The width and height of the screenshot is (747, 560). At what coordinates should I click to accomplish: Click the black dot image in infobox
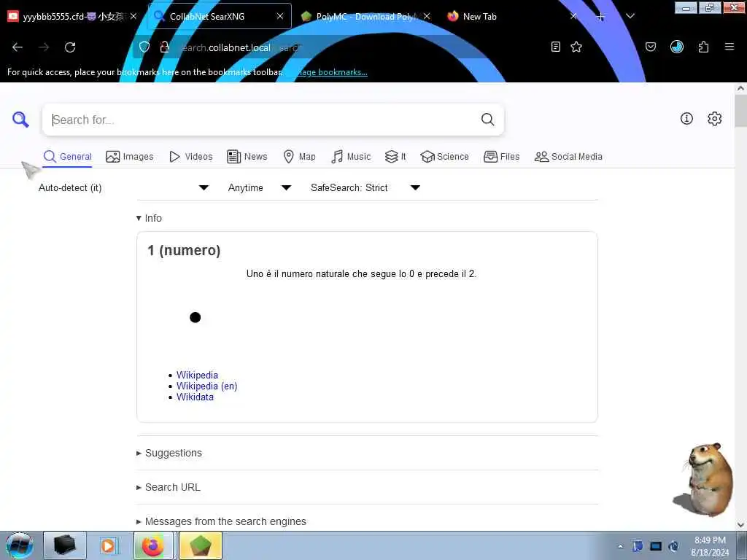coord(196,317)
